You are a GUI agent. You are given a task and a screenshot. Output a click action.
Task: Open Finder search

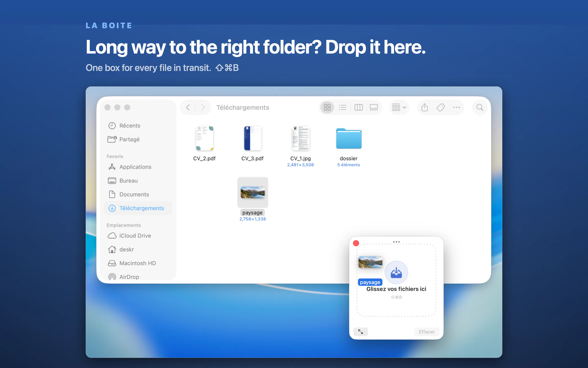pyautogui.click(x=480, y=107)
